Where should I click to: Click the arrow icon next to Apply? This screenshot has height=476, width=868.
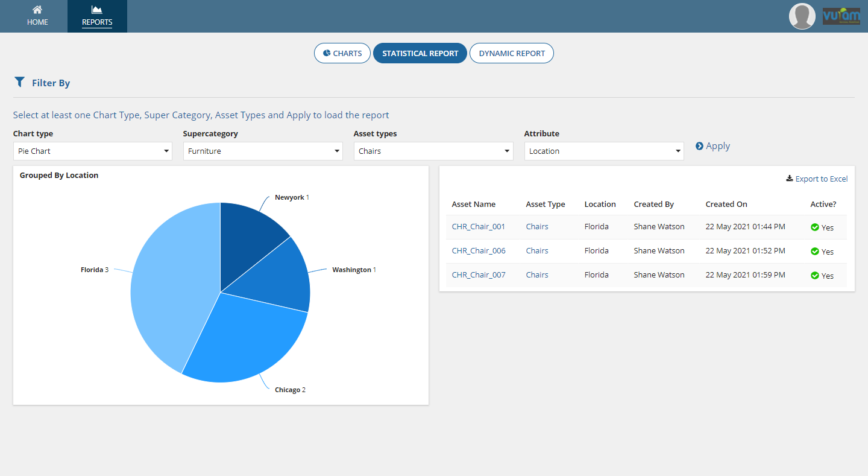click(699, 145)
